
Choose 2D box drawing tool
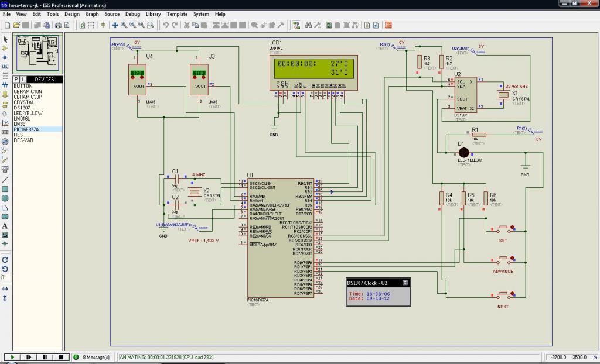coord(5,189)
